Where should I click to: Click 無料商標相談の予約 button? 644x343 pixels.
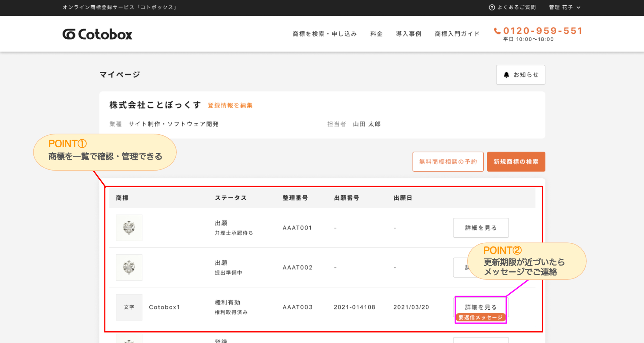pos(448,162)
